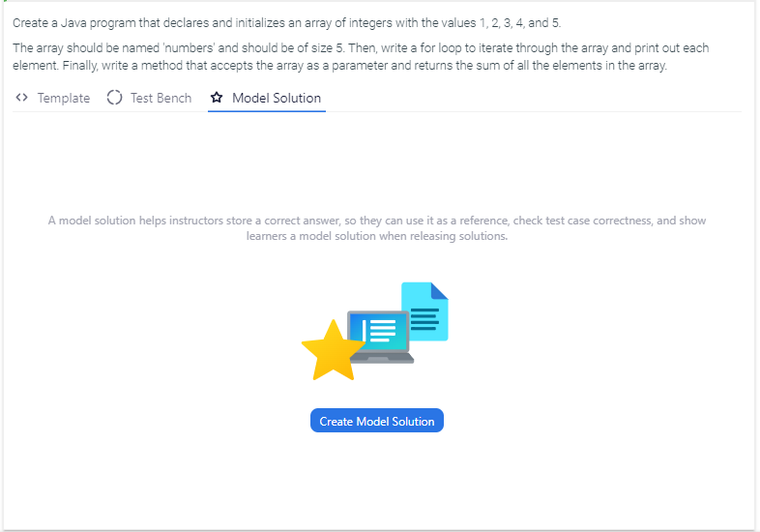
Task: Switch to the Template tab
Action: coord(63,98)
